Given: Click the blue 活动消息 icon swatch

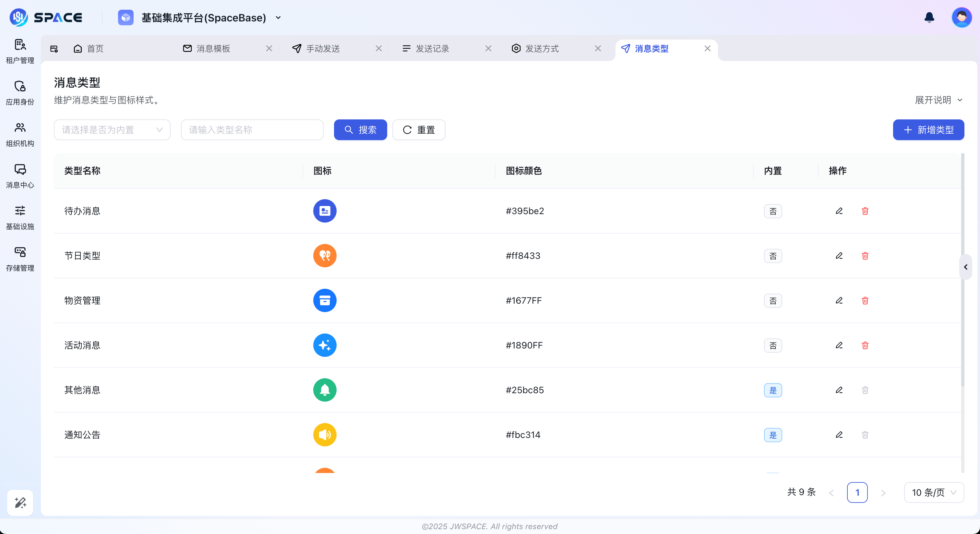Looking at the screenshot, I should (x=325, y=345).
